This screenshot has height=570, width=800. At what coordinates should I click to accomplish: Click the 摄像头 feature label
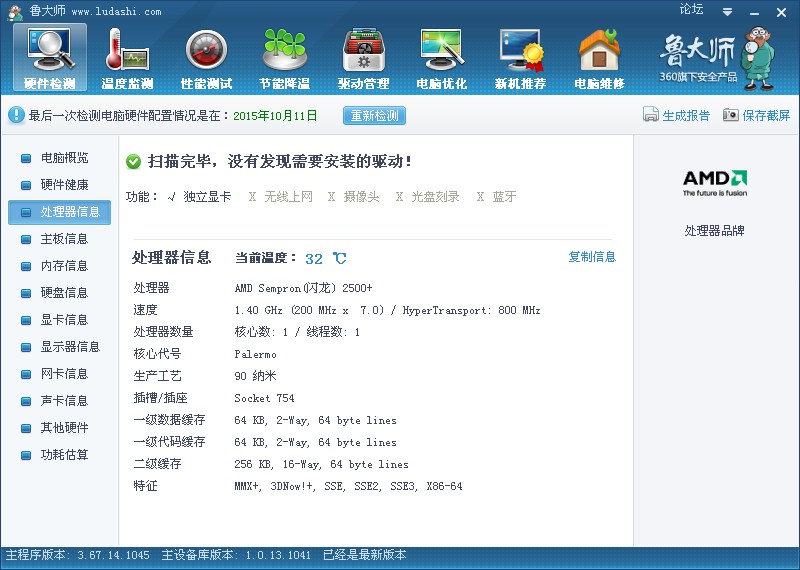(361, 196)
